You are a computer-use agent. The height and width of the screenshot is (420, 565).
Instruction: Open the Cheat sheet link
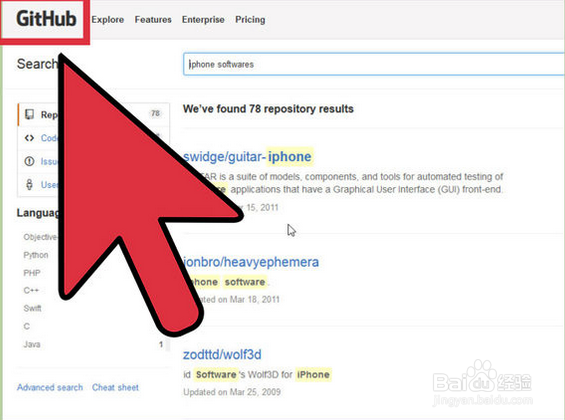tap(115, 388)
